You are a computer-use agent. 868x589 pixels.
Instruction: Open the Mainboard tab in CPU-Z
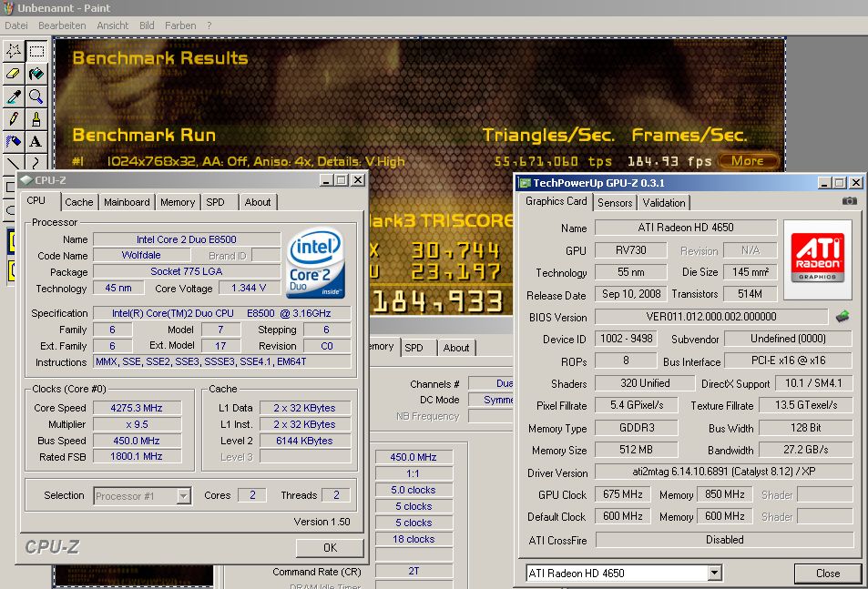click(x=127, y=202)
